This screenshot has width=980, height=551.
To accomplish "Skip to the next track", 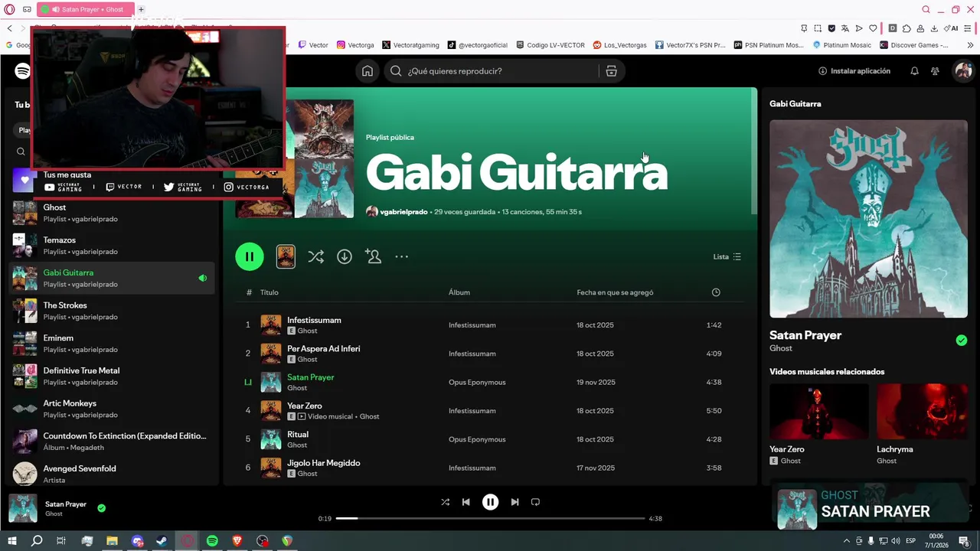I will coord(514,502).
